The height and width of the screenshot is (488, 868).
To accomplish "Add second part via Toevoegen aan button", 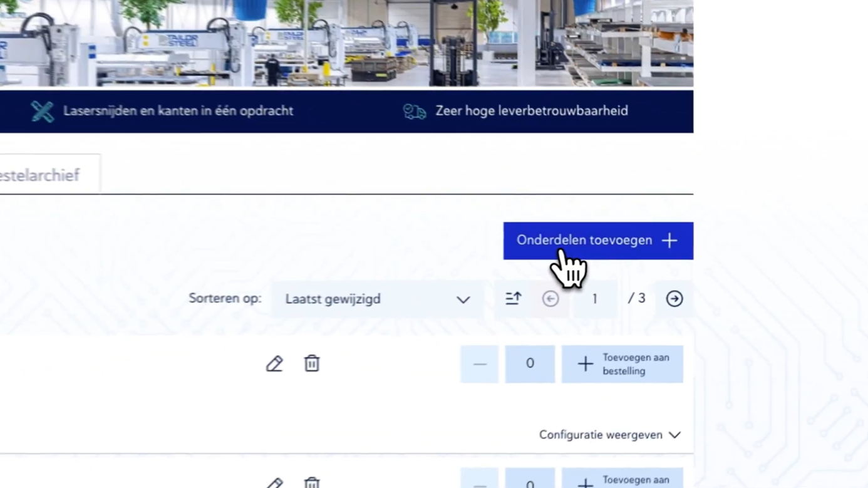I will 622,481.
